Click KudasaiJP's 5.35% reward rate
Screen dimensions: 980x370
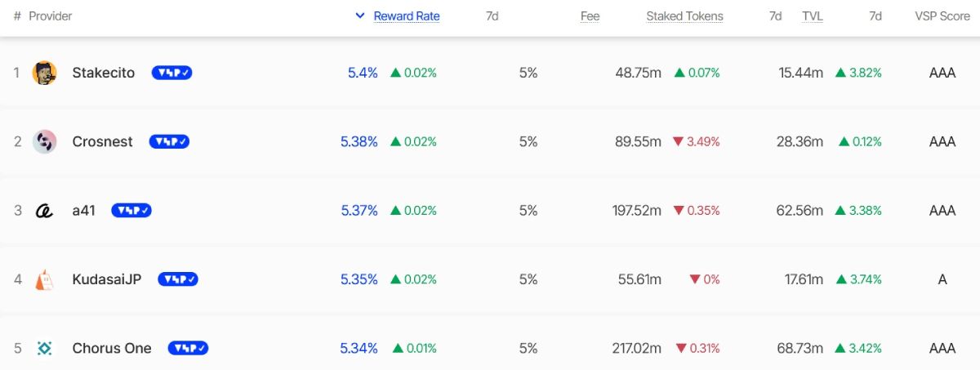pos(359,279)
